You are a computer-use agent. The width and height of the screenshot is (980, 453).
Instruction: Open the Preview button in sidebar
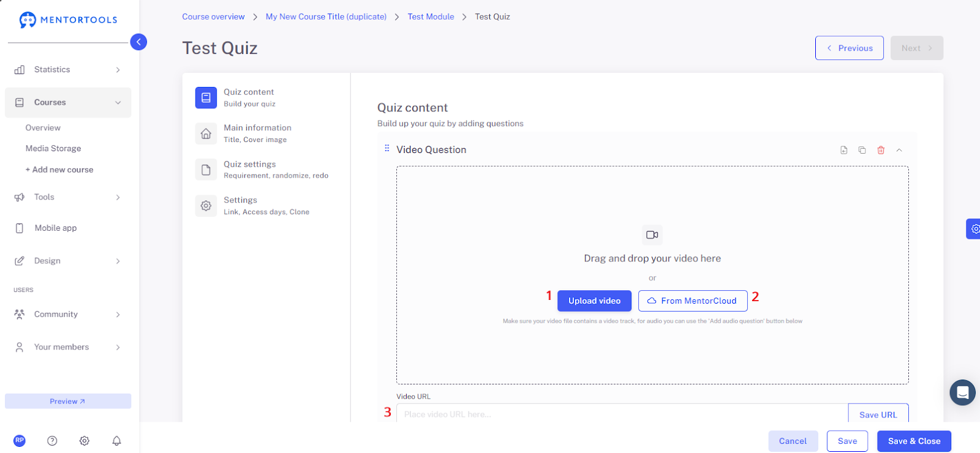pos(68,401)
